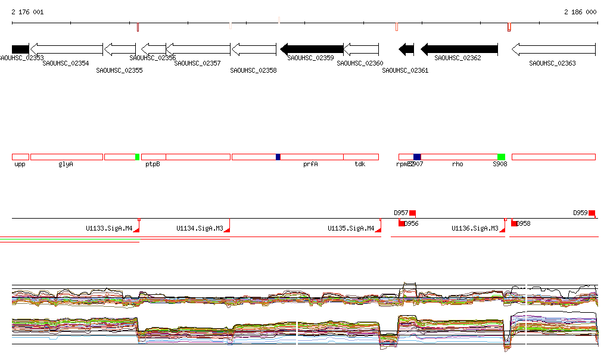Click the blue block left of prfA
This screenshot has height=364, width=610.
(x=278, y=157)
